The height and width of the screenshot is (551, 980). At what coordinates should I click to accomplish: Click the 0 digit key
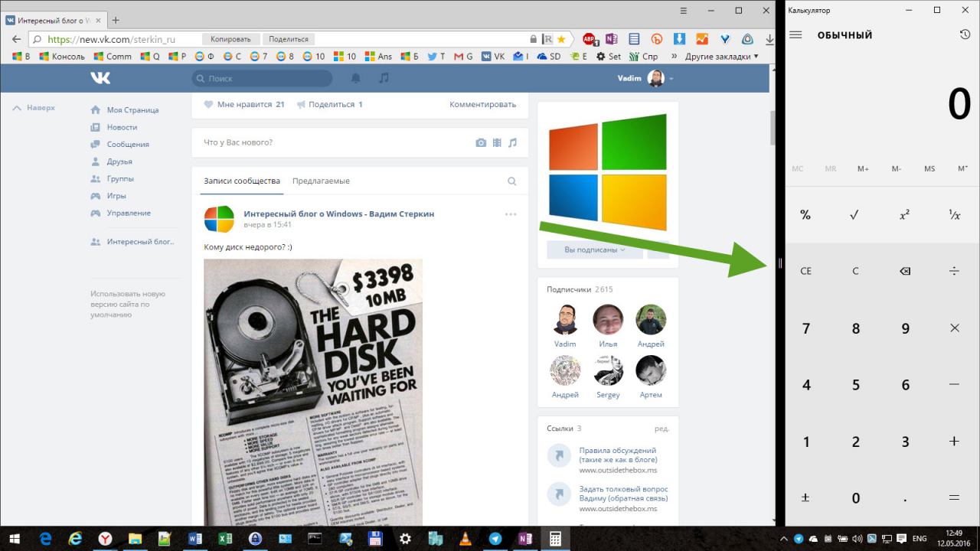tap(855, 498)
